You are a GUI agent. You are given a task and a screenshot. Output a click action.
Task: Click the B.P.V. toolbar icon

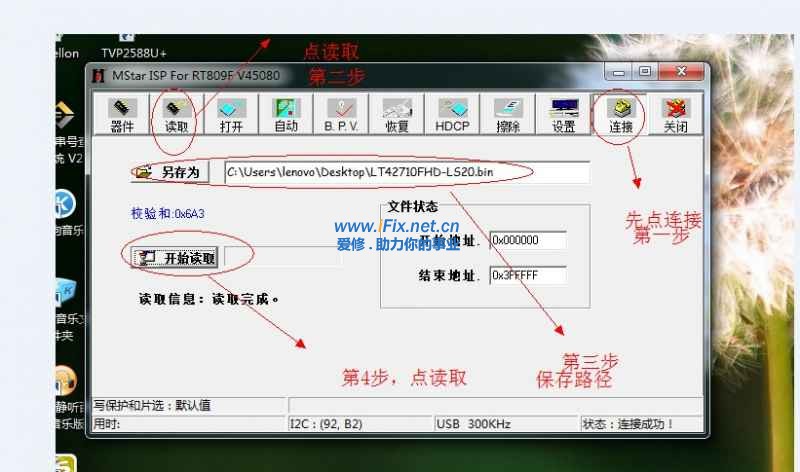341,115
